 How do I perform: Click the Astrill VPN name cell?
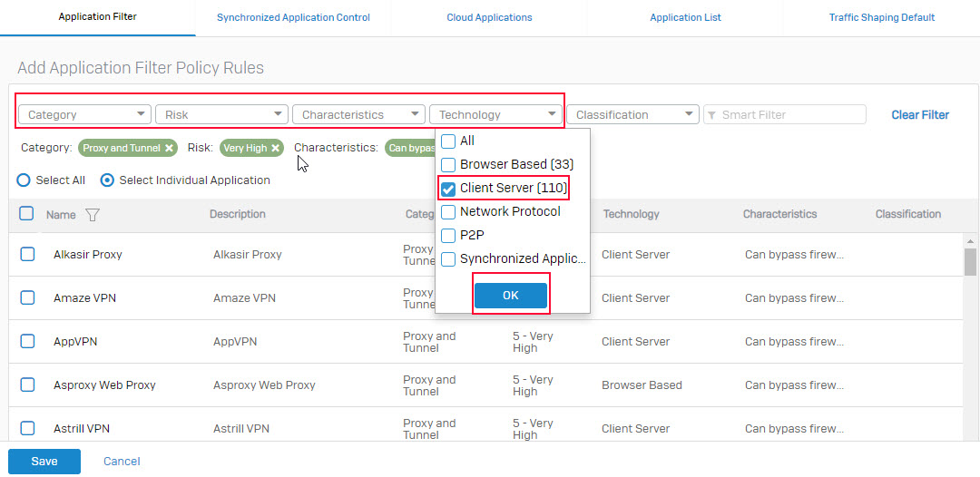(82, 429)
